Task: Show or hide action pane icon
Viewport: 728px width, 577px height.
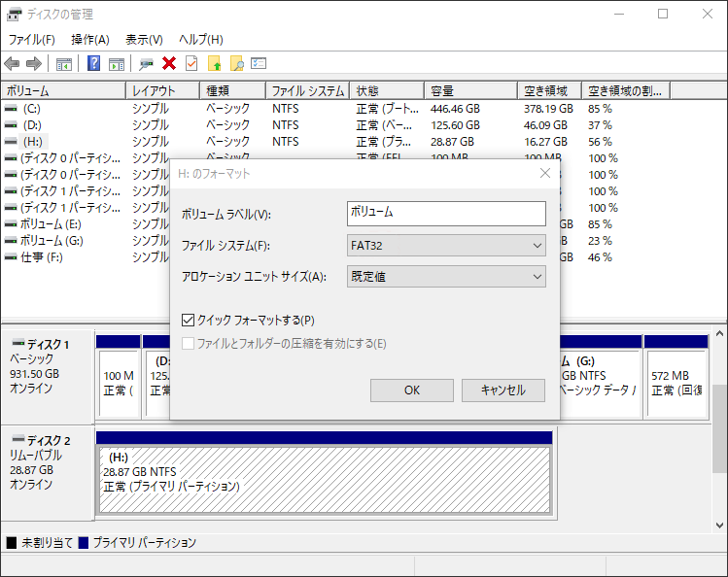Action: pos(117,64)
